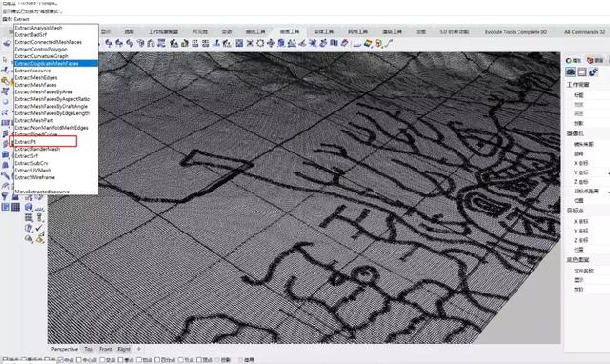Toggle the 节点 object snap checkbox
The image size is (610, 364).
click(x=181, y=360)
